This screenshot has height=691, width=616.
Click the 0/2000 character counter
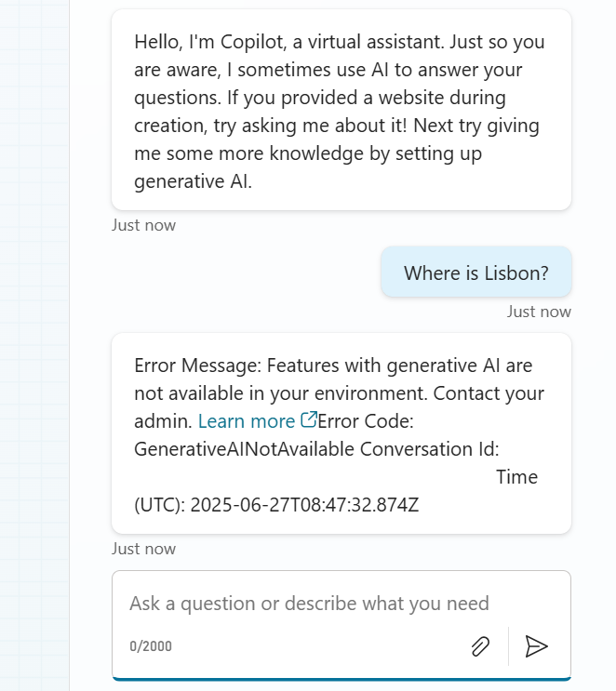coord(151,646)
